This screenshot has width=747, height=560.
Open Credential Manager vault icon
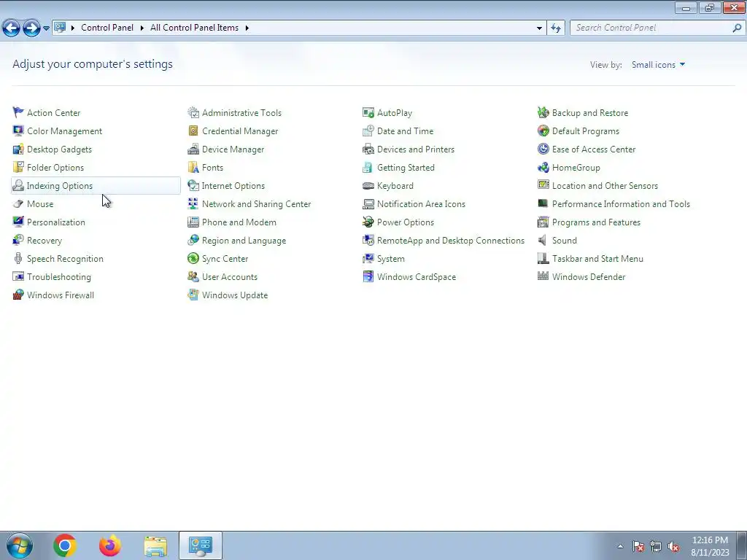pos(193,131)
